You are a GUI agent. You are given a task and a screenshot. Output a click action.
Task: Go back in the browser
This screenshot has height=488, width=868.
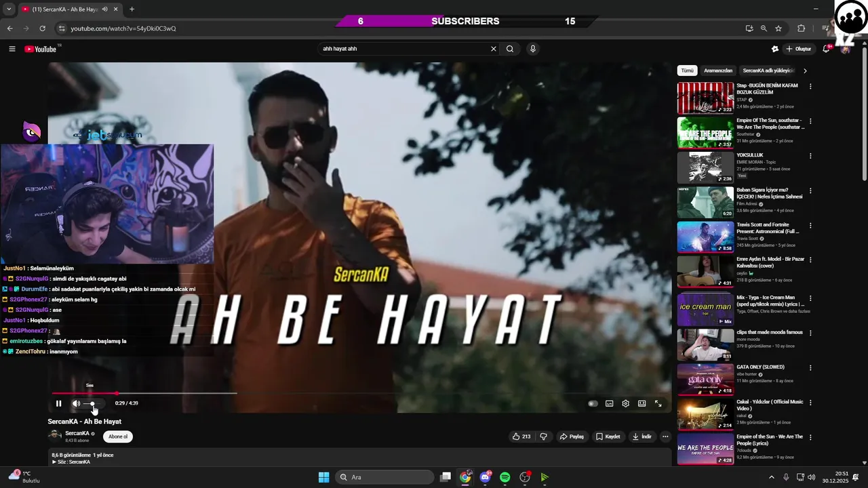coord(9,28)
